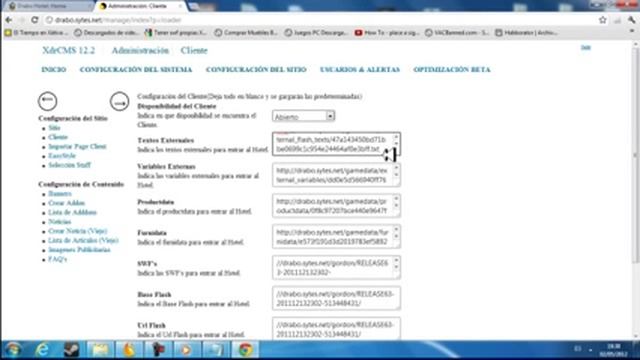Open the OPTIMIZACIÓN BETA menu
640x360 pixels.
452,70
